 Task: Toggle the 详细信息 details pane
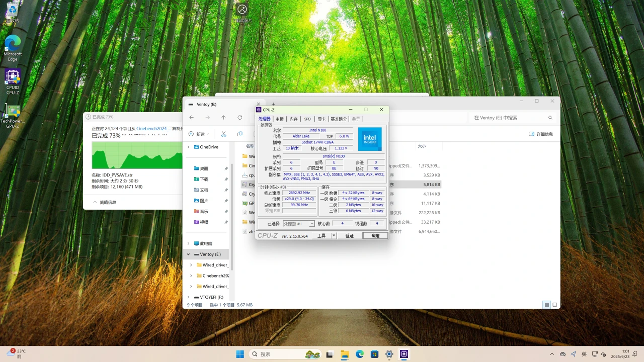pyautogui.click(x=541, y=134)
